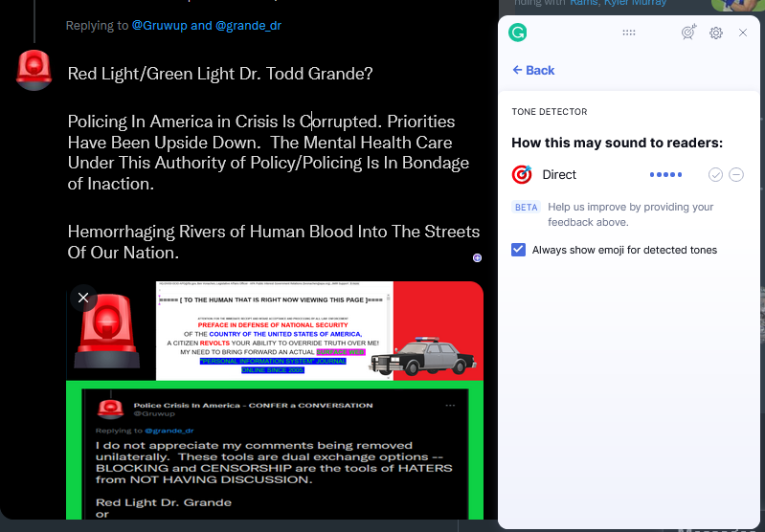Click the @grande_dr mention in embedded tweet

(169, 431)
